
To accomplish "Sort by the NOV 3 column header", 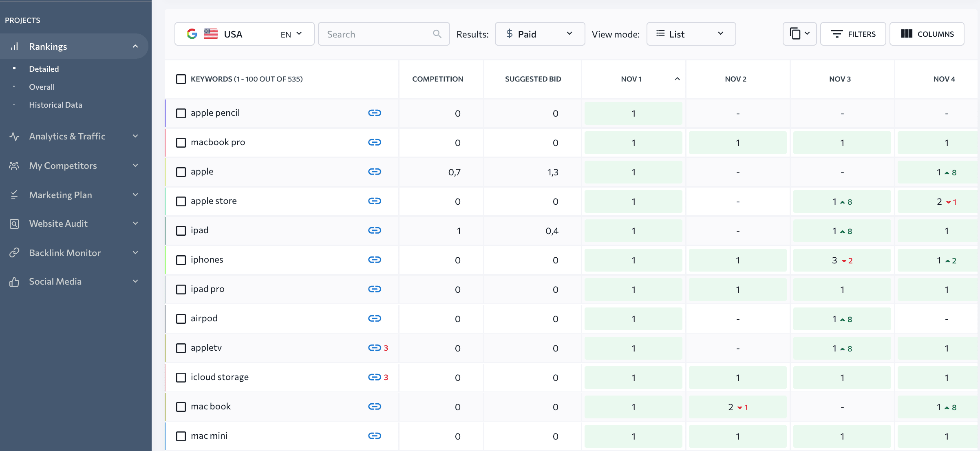I will [x=840, y=79].
